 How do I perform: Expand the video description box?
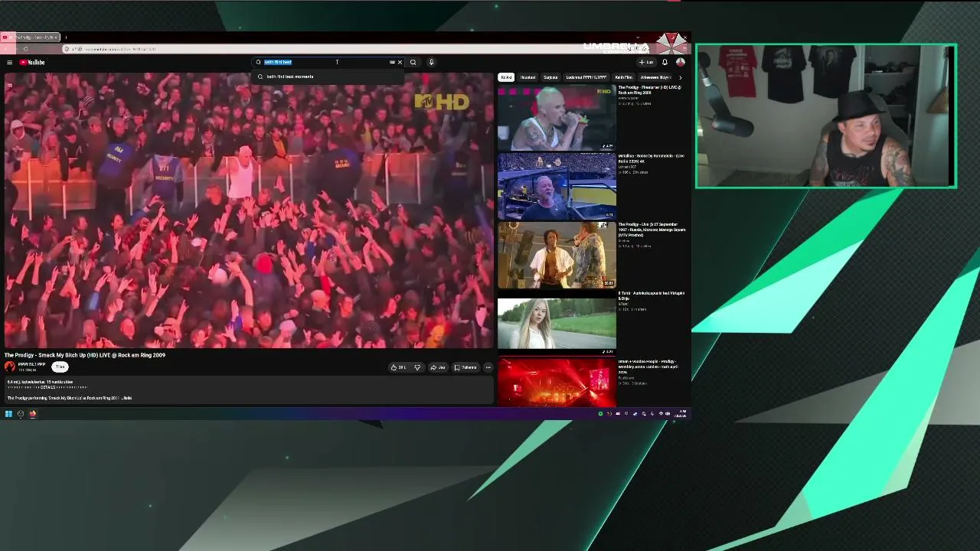coord(248,390)
